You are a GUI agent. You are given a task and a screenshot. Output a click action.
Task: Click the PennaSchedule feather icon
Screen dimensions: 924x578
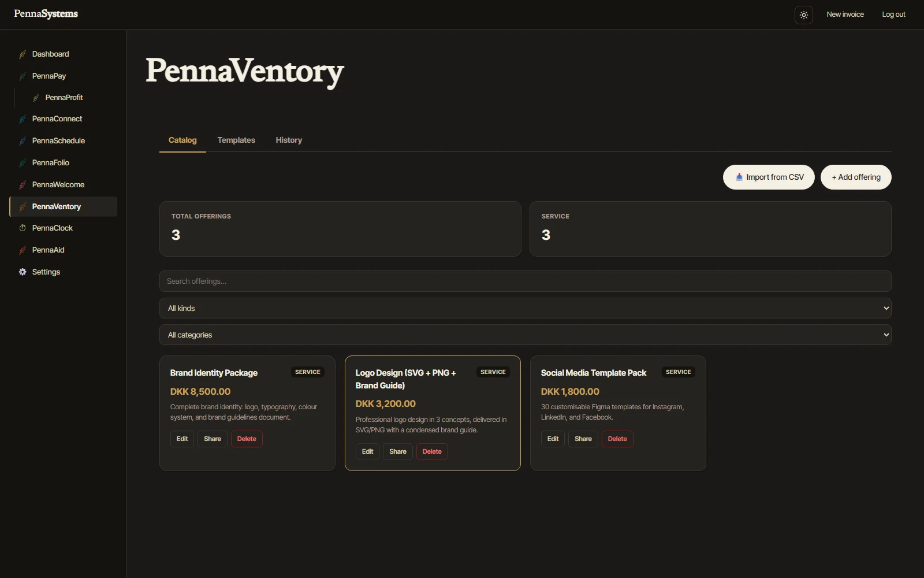pos(23,141)
